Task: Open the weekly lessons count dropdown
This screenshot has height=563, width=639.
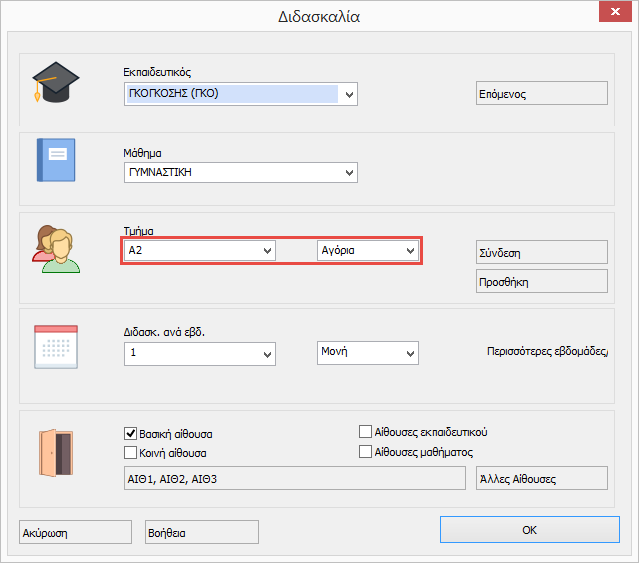Action: click(267, 354)
